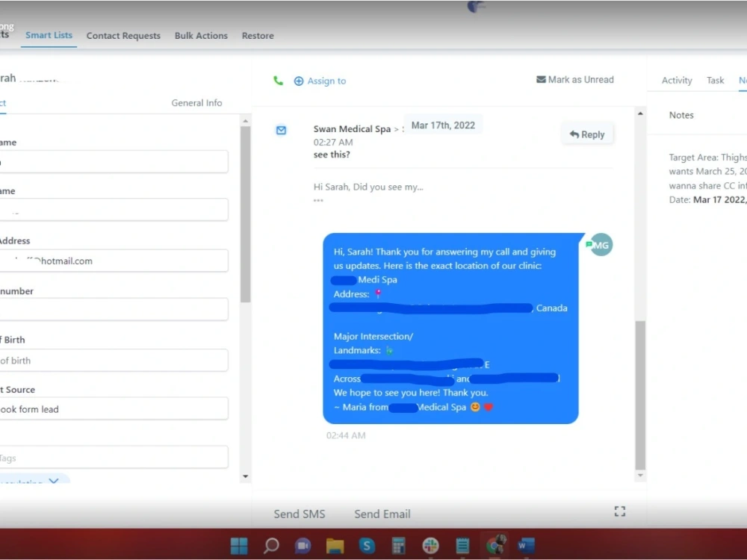Open Notepad app from taskbar

[x=462, y=546]
